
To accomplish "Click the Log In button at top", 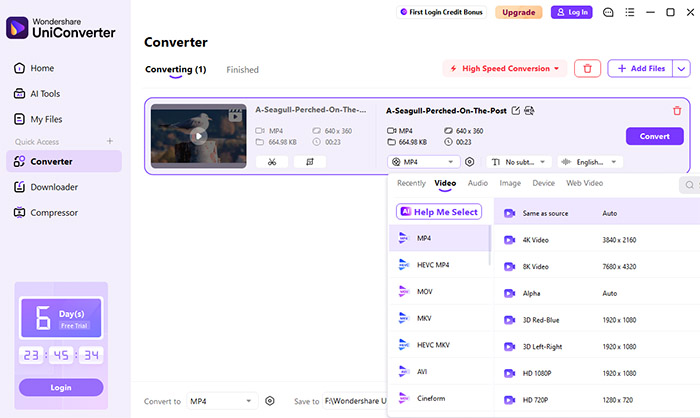I will [572, 13].
